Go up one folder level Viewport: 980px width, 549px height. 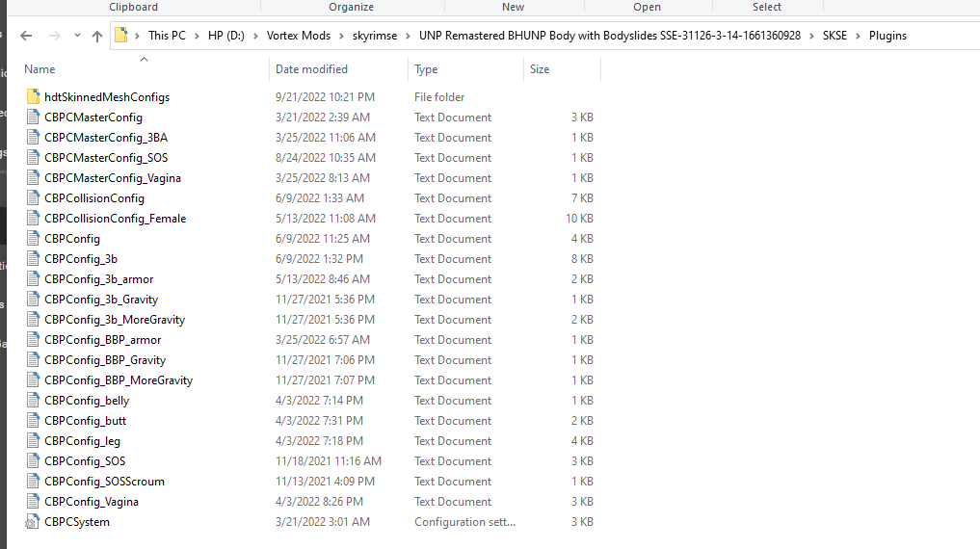[x=97, y=36]
